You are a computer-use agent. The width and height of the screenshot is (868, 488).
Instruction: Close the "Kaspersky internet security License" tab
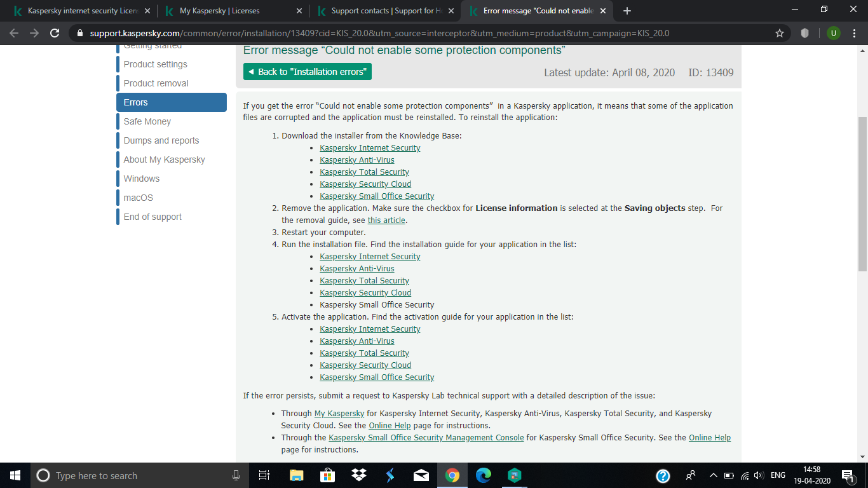(x=147, y=11)
